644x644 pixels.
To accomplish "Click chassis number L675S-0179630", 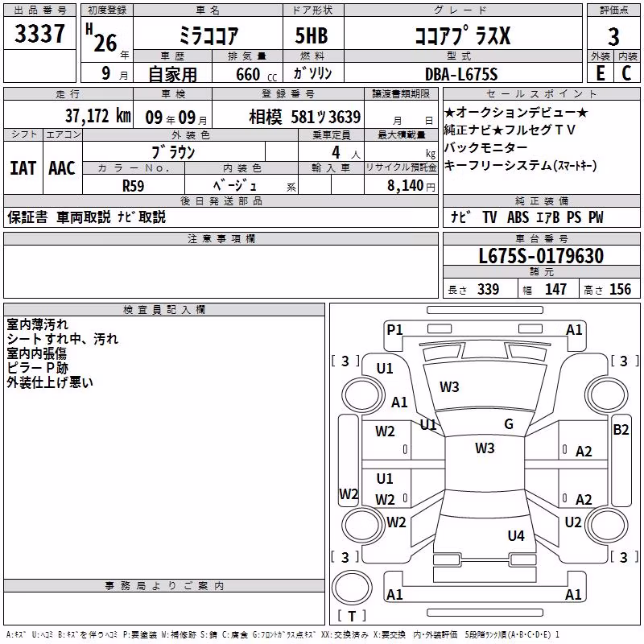I will pos(541,256).
